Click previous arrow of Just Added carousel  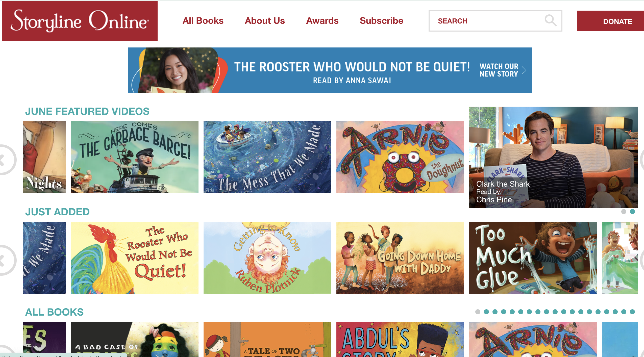tap(6, 260)
